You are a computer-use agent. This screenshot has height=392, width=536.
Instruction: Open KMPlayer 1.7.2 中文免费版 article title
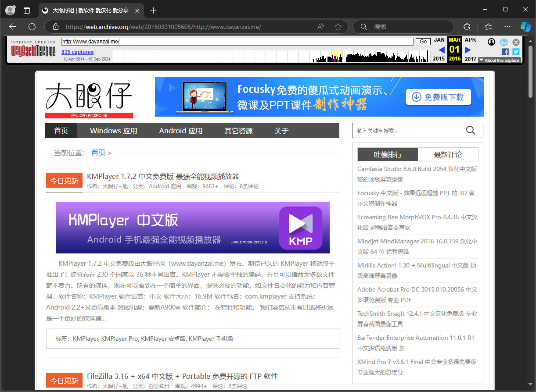[163, 176]
